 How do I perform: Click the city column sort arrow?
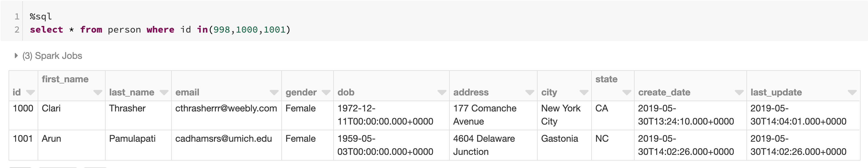pos(584,93)
